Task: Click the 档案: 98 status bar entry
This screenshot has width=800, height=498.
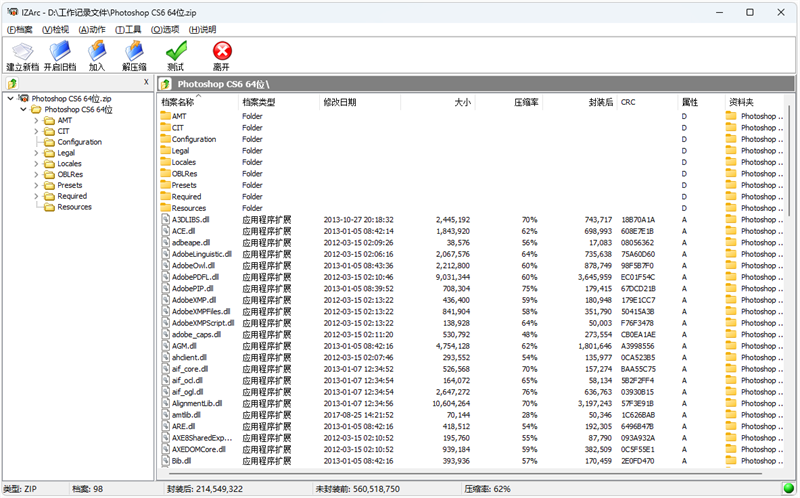Action: coord(87,489)
